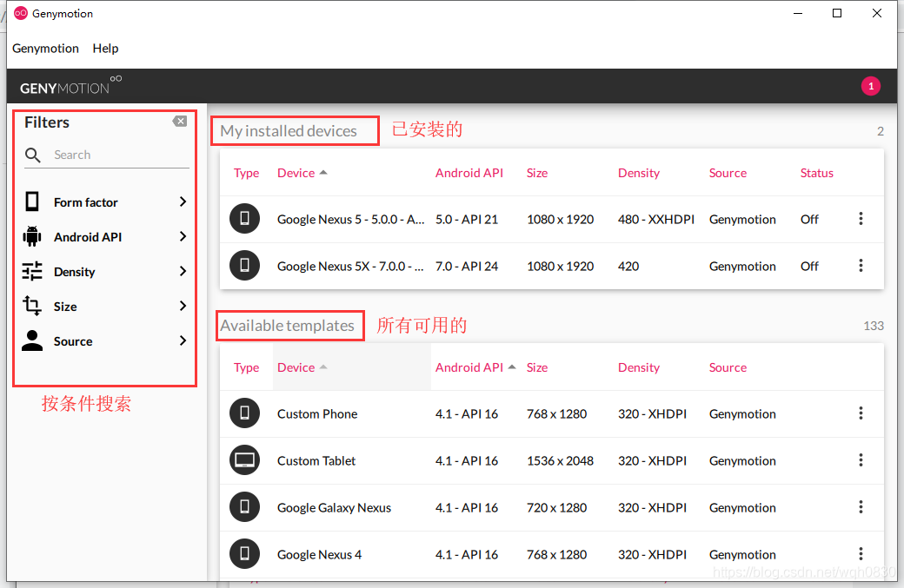Click the 420 density cell
The height and width of the screenshot is (588, 904).
tap(628, 267)
